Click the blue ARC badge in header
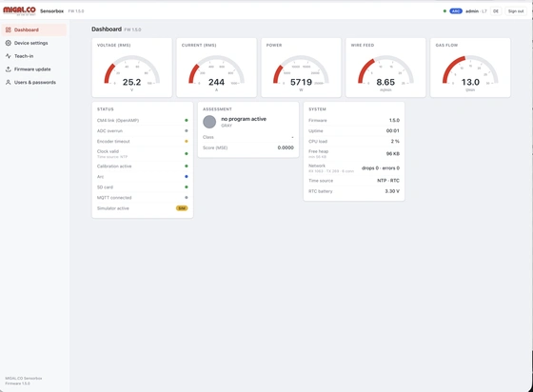 pos(456,11)
